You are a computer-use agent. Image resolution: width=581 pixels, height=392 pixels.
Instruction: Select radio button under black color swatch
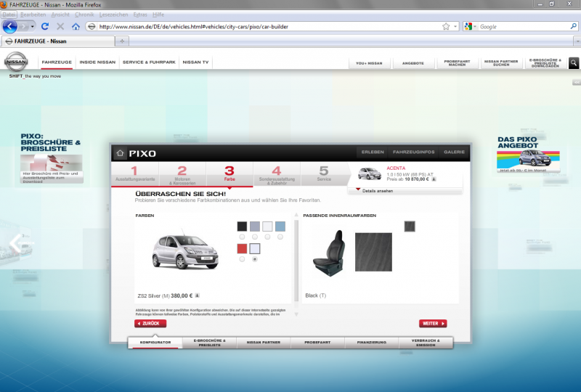click(242, 237)
